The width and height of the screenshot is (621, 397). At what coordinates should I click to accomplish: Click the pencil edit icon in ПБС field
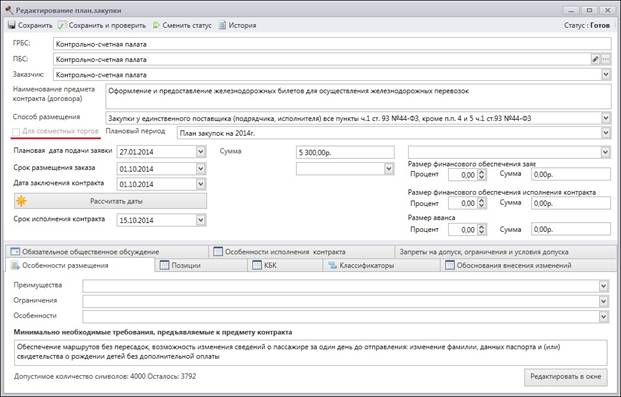595,59
